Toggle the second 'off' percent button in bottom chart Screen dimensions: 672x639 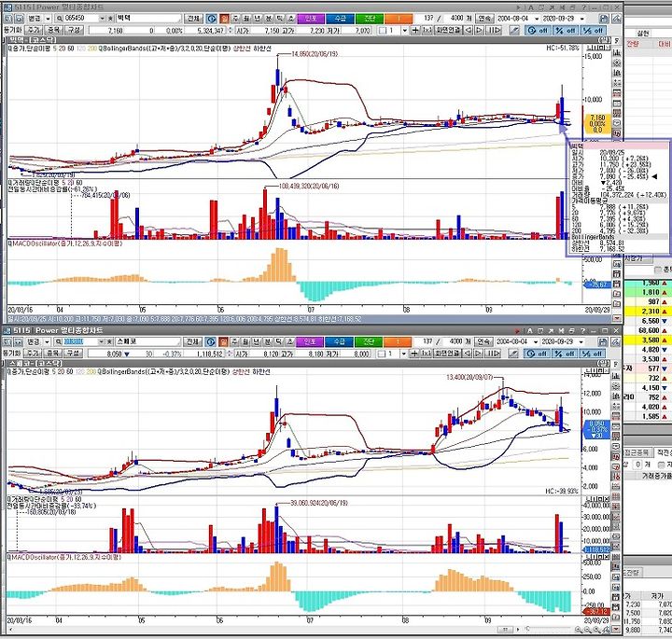click(x=565, y=354)
